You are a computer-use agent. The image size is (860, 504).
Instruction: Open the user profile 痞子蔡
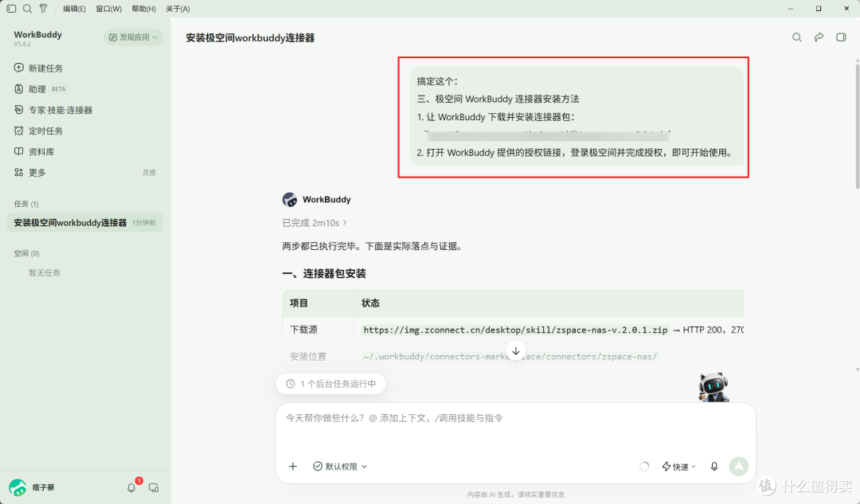pos(32,487)
